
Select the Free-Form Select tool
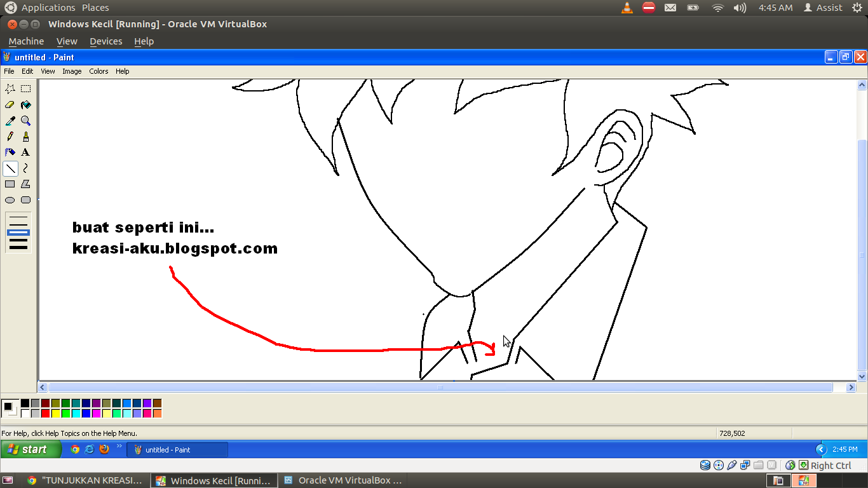[x=10, y=89]
